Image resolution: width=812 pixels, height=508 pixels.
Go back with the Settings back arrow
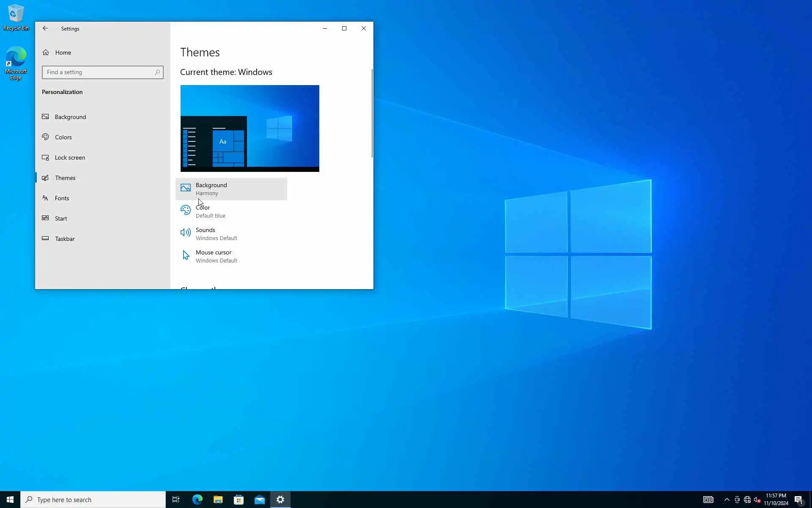[45, 28]
